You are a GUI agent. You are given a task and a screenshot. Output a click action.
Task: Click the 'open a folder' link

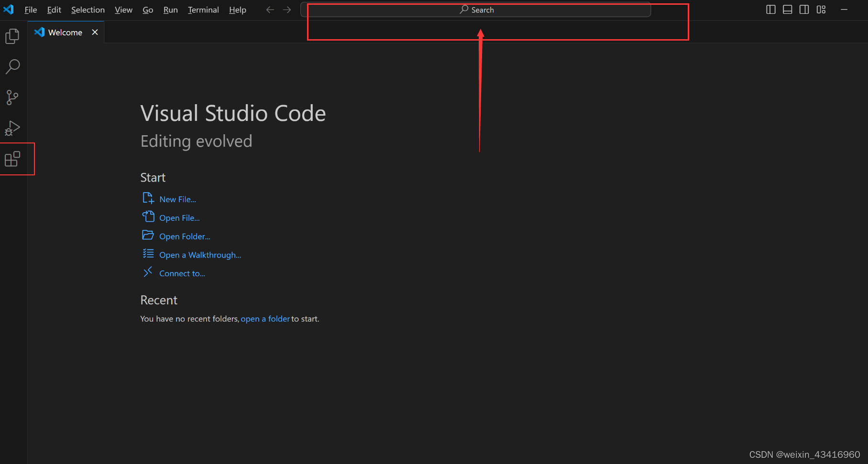pos(265,319)
